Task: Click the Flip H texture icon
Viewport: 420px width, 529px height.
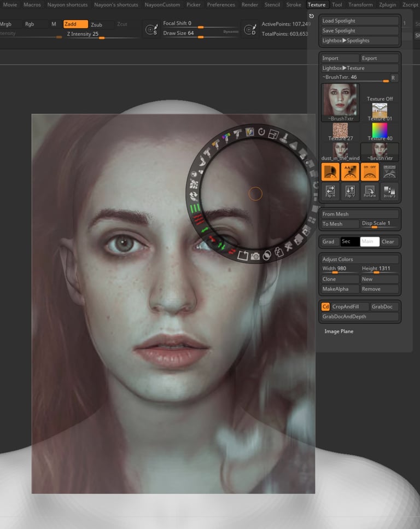Action: (330, 191)
